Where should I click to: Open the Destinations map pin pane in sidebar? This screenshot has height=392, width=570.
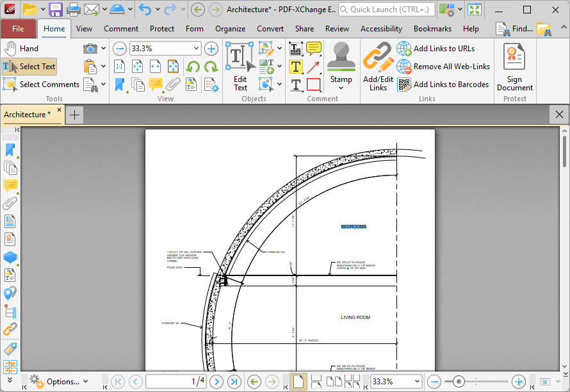(x=10, y=293)
